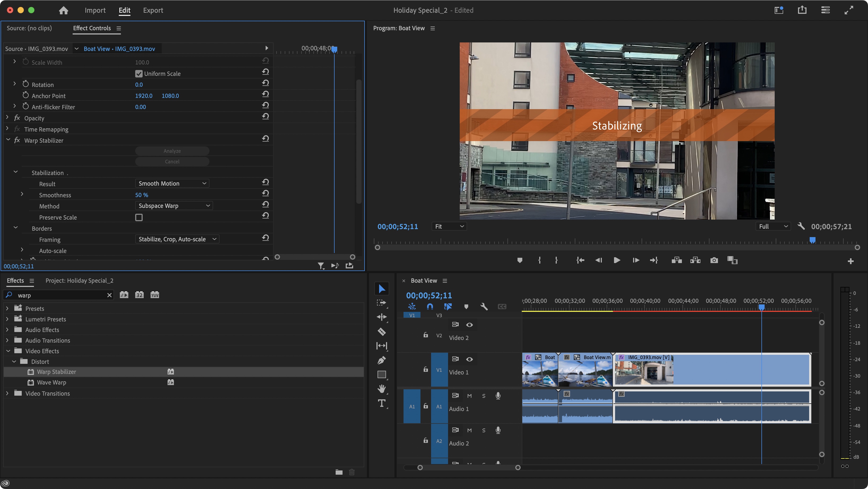Click the Analyze button in Warp Stabilizer
The height and width of the screenshot is (489, 868).
[x=172, y=150]
